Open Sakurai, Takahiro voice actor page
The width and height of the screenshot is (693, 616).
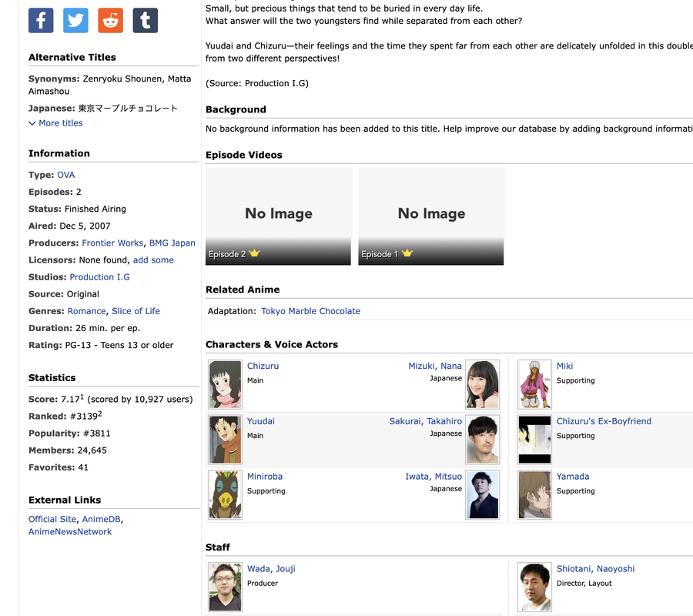click(x=425, y=421)
